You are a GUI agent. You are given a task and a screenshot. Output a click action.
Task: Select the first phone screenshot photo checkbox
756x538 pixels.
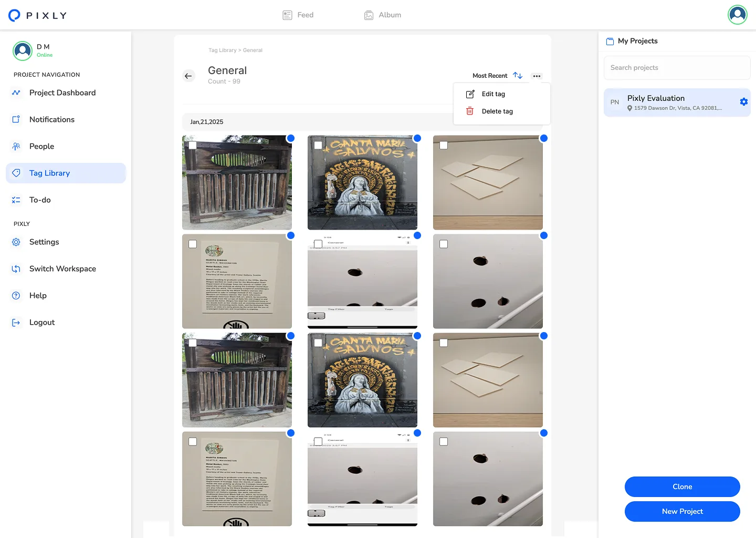pyautogui.click(x=318, y=244)
